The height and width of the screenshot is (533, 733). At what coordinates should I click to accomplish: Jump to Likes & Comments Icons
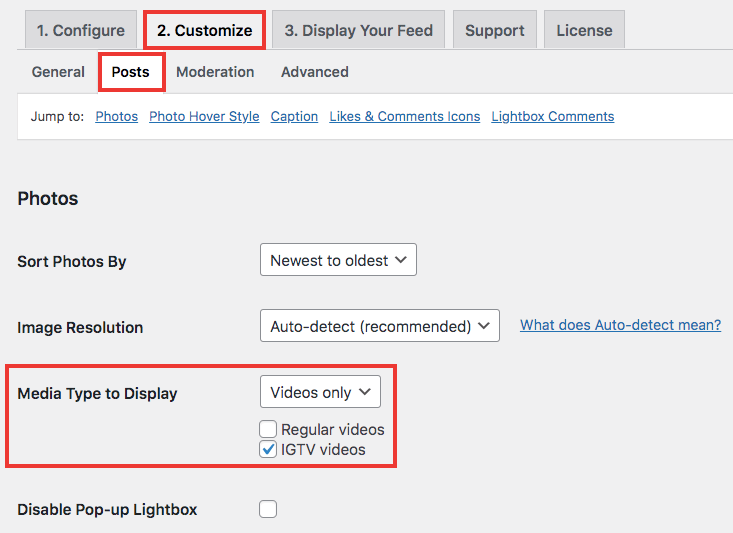405,116
